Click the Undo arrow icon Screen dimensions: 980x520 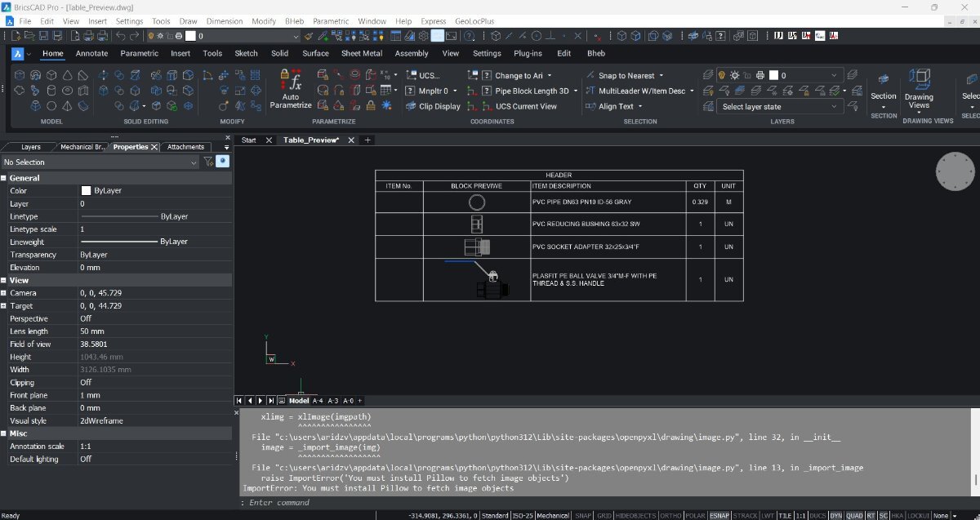(121, 36)
